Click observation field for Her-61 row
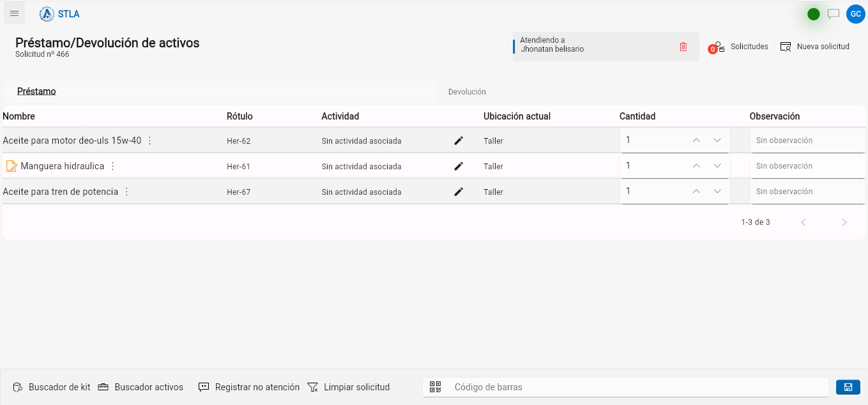 [807, 166]
